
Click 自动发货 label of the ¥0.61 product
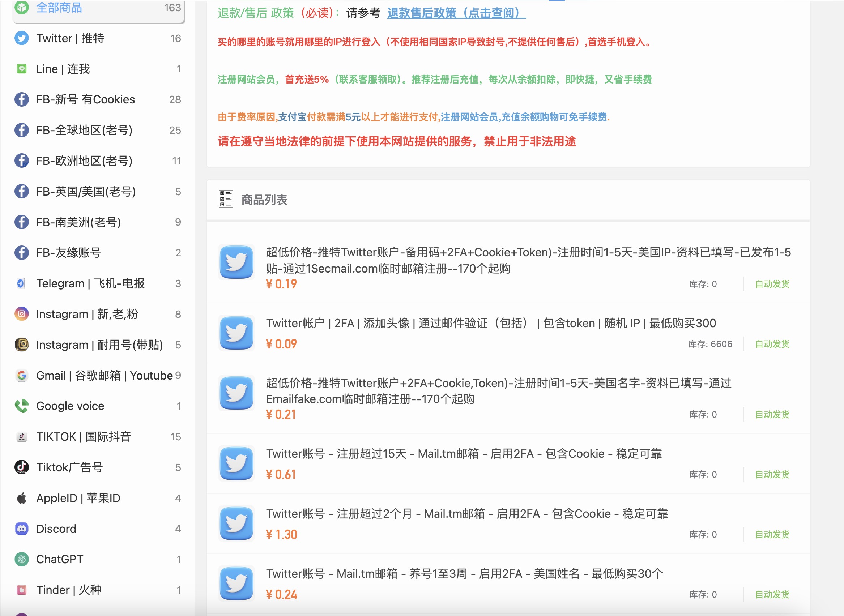pyautogui.click(x=772, y=474)
